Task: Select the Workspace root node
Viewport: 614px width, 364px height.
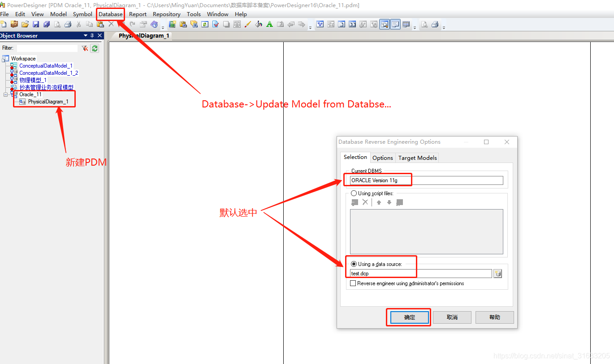Action: [x=23, y=59]
